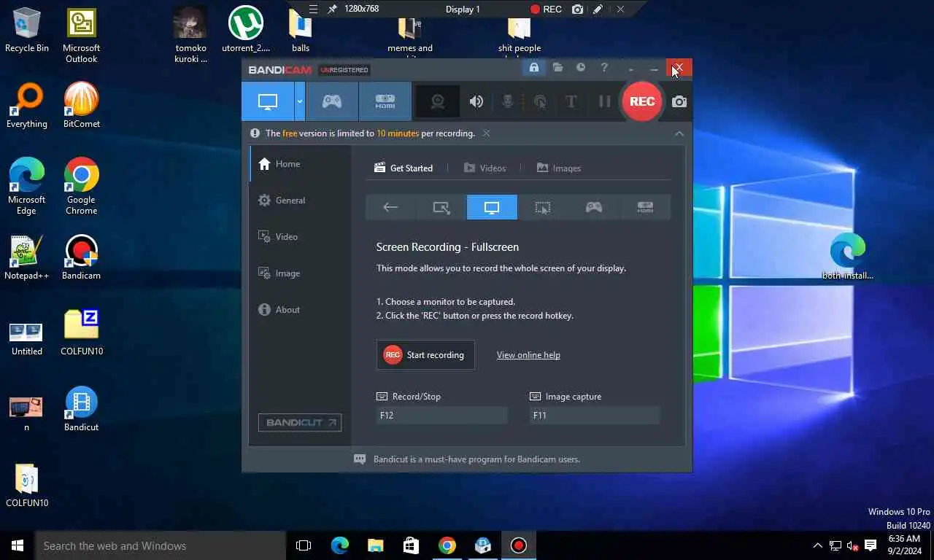Screen dimensions: 934x560
Task: Open Task View on the taskbar
Action: pyautogui.click(x=304, y=545)
